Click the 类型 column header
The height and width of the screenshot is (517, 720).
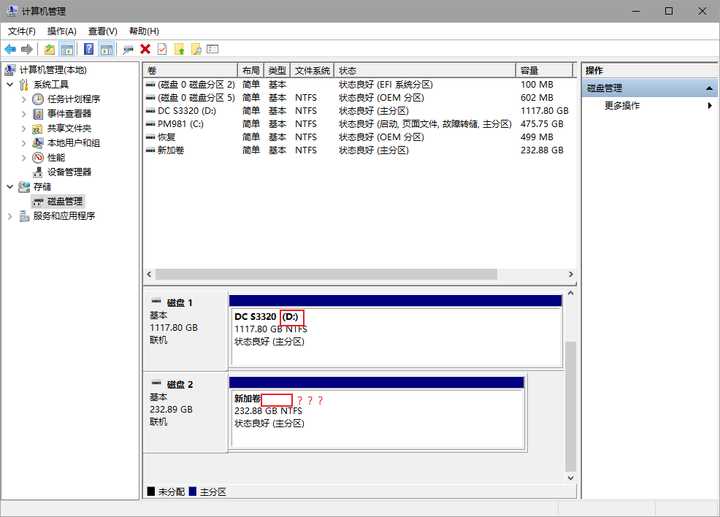tap(277, 70)
